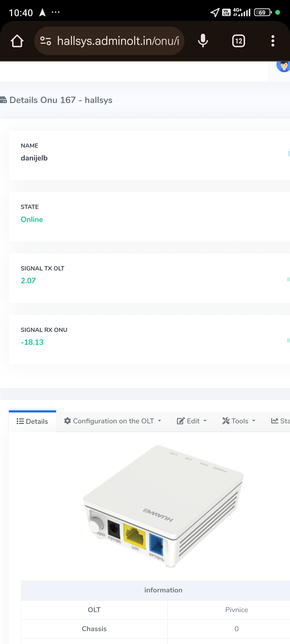Switch to the Details tab
The image size is (290, 644).
[x=32, y=421]
